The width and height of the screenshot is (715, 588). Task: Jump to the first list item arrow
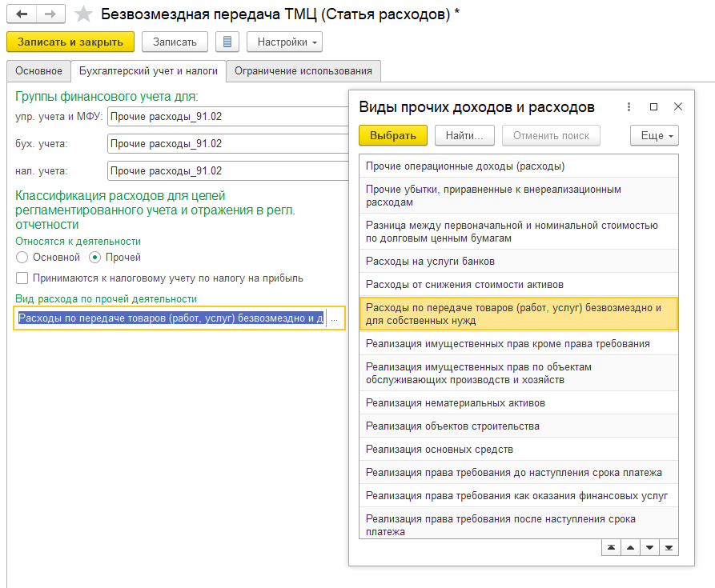(611, 547)
